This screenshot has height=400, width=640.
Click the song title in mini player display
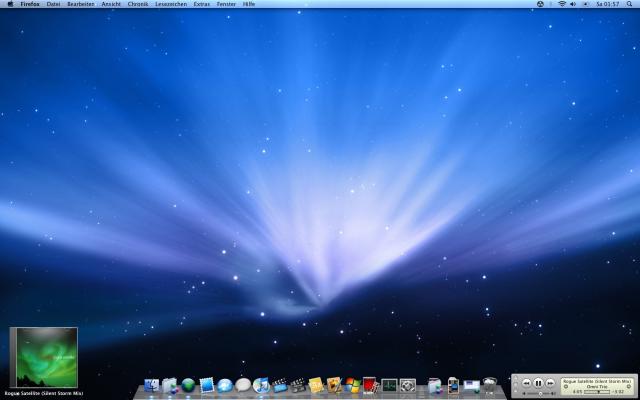point(598,381)
